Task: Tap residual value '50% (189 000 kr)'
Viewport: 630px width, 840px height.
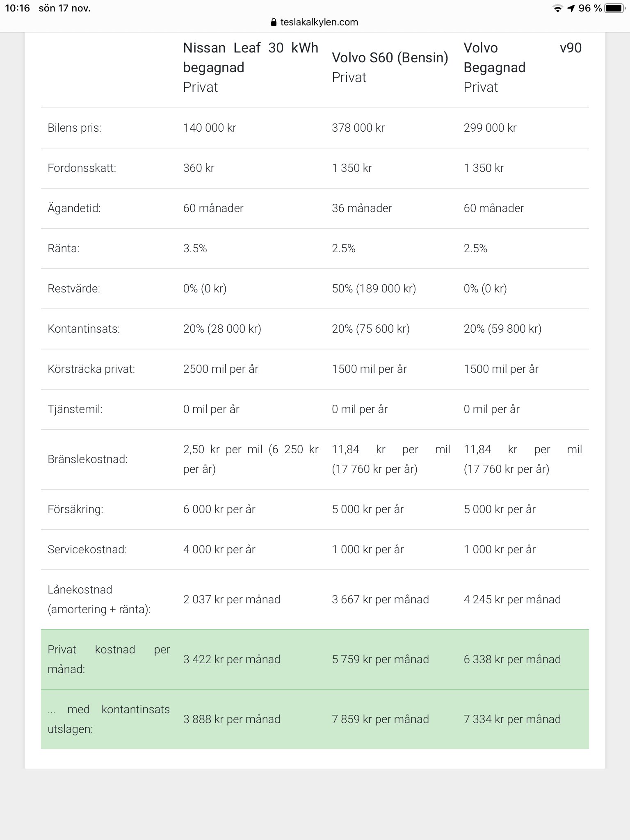Action: (x=374, y=288)
